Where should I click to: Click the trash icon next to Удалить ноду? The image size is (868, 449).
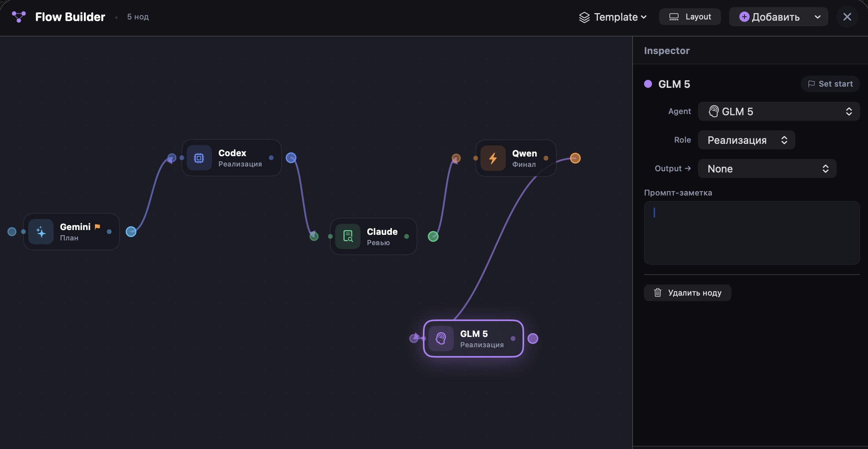pyautogui.click(x=657, y=292)
